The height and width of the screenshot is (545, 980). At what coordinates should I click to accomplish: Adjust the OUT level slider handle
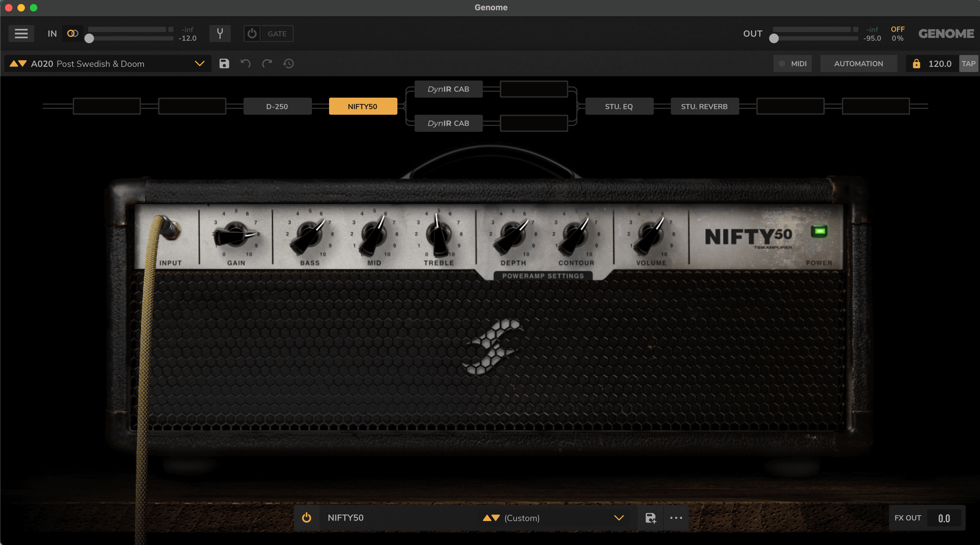coord(774,39)
